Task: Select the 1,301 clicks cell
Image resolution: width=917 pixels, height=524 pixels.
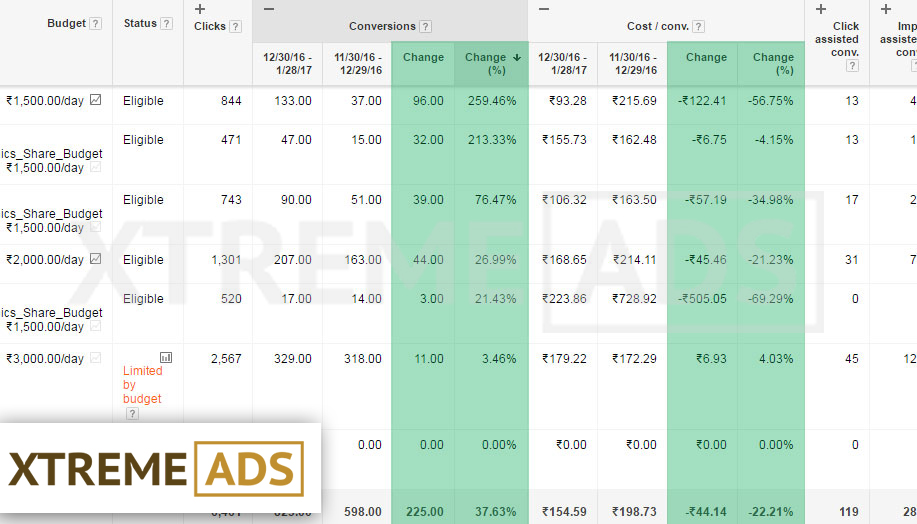Action: click(226, 260)
